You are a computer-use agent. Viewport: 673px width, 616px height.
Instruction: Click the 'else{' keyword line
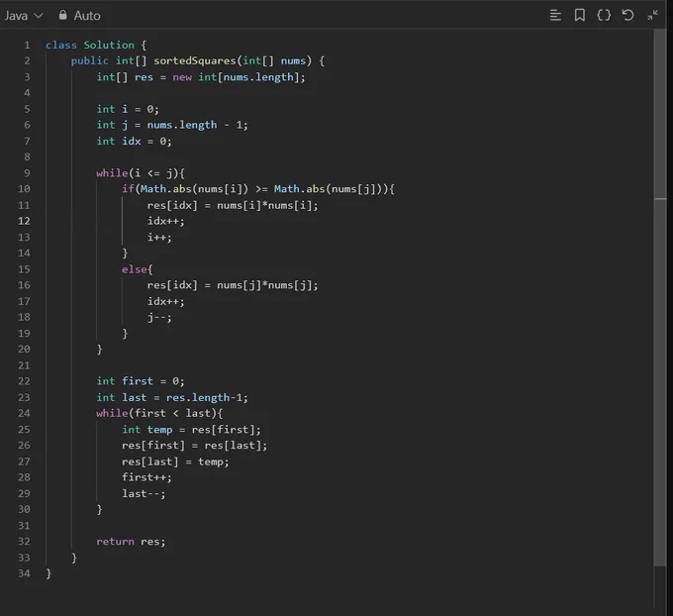[x=138, y=269]
